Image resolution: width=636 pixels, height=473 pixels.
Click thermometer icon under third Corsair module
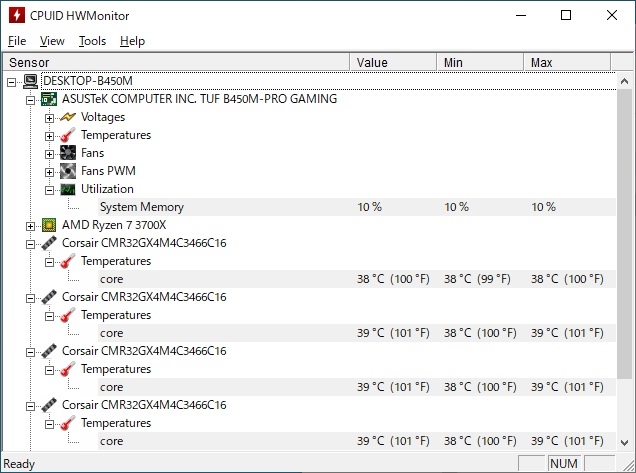[x=68, y=369]
